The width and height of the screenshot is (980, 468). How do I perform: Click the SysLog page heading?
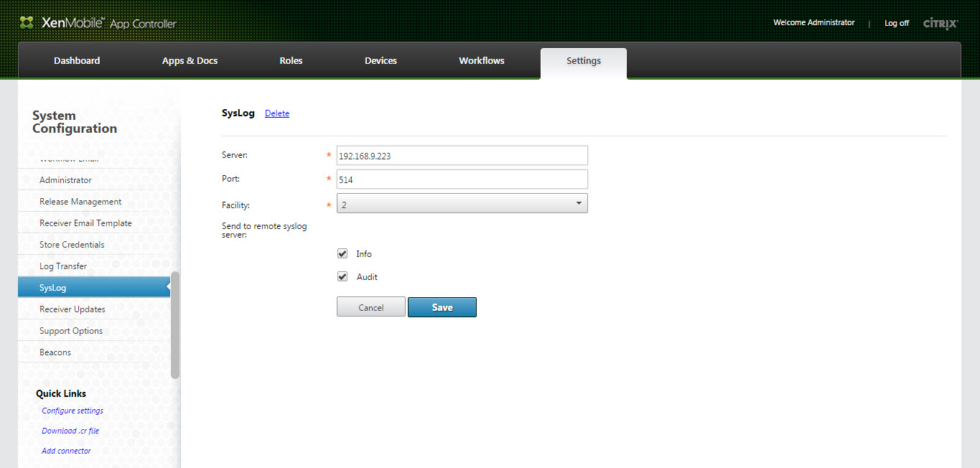238,113
